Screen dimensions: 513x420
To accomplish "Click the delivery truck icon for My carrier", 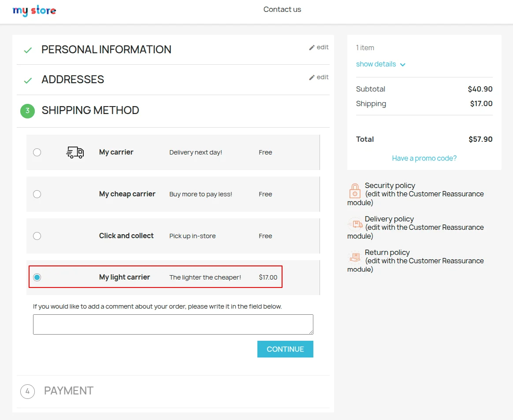I will click(x=75, y=152).
